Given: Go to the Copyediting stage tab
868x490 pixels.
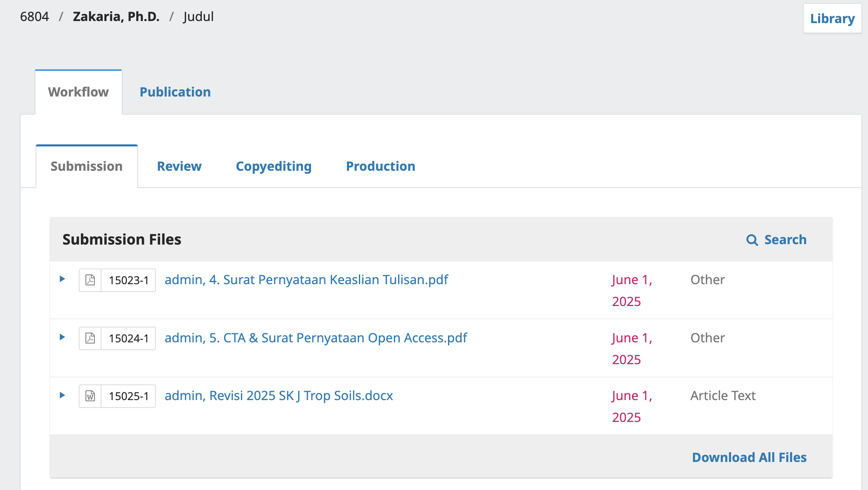Looking at the screenshot, I should (x=274, y=166).
